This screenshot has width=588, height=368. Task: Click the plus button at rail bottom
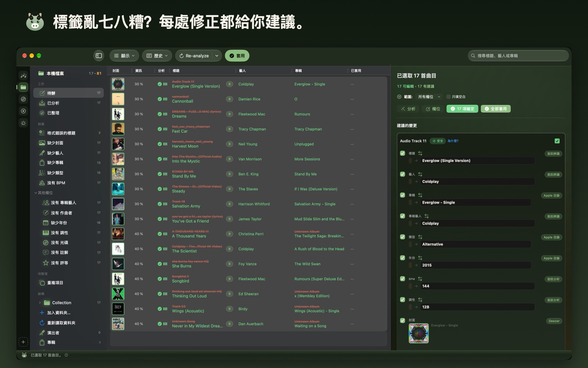click(23, 342)
